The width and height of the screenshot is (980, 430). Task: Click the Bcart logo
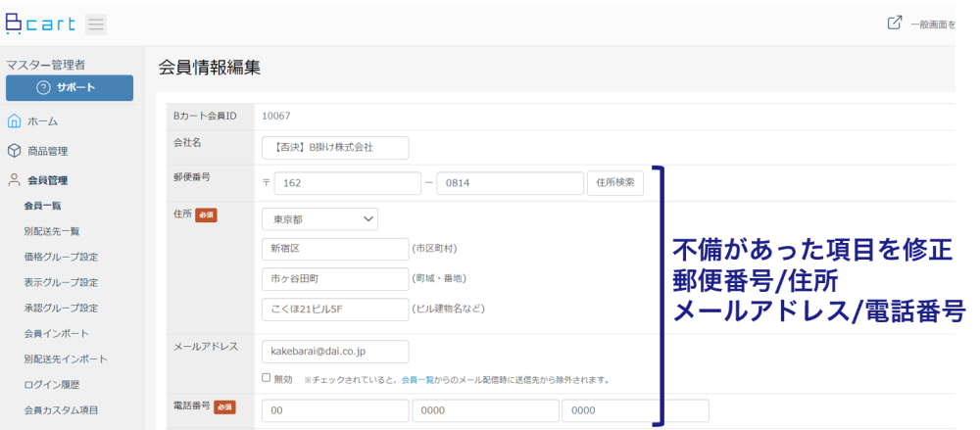[x=40, y=24]
